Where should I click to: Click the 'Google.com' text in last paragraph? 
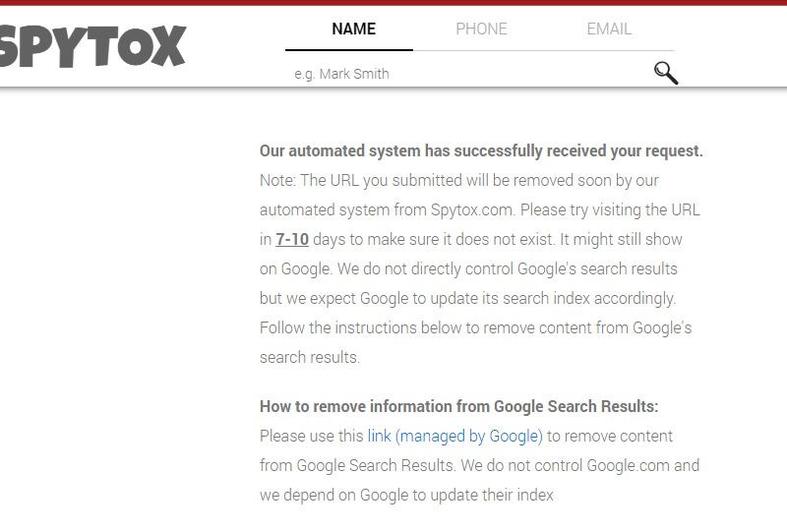628,465
